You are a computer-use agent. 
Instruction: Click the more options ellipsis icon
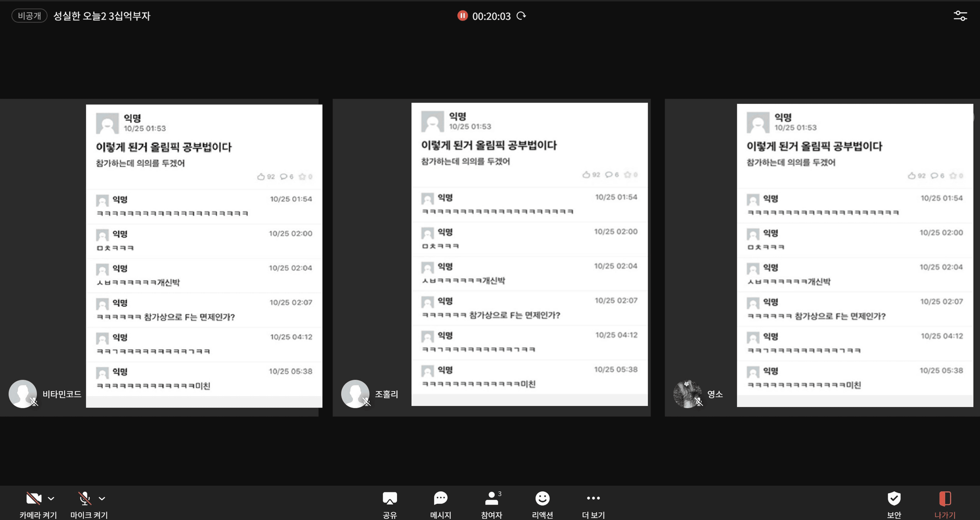click(x=593, y=498)
